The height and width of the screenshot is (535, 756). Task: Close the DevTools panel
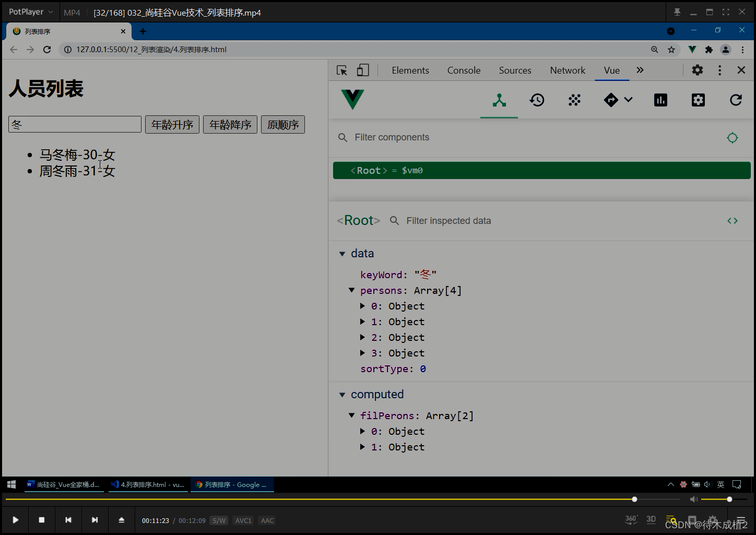click(x=741, y=70)
